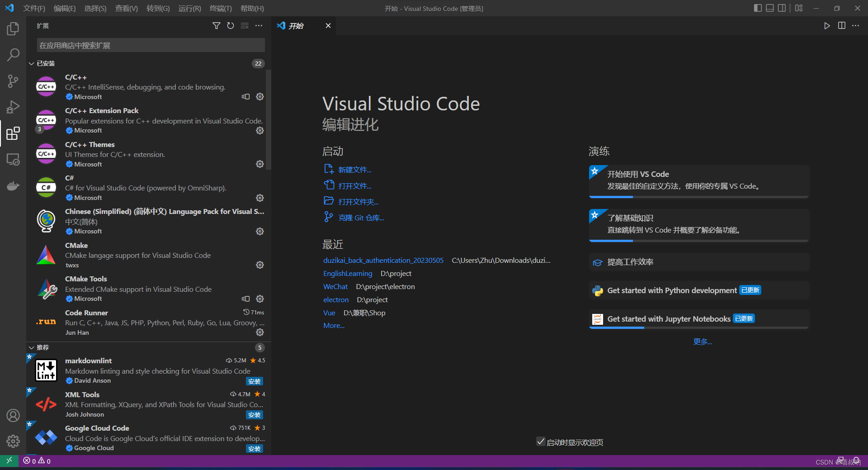Click the 克隆 Git 仓库 link
Image resolution: width=868 pixels, height=470 pixels.
361,218
